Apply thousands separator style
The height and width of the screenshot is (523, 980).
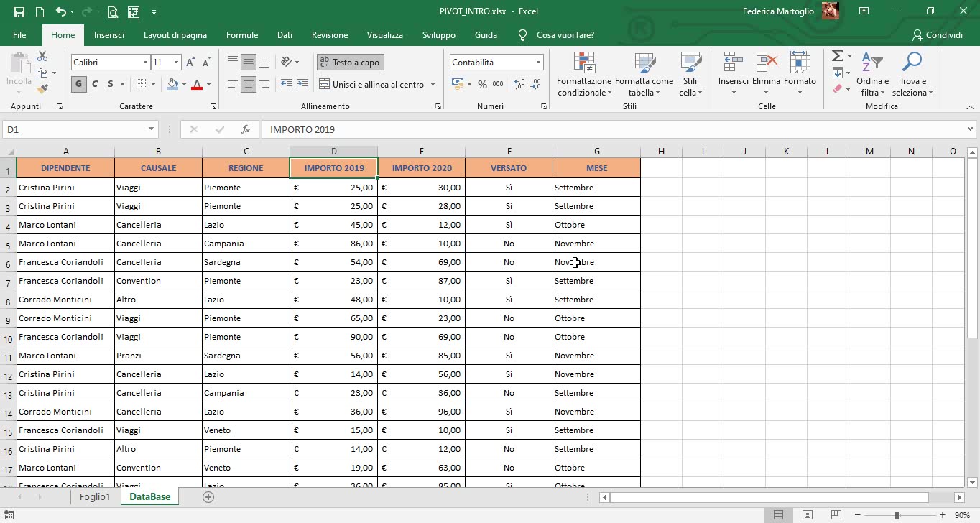click(499, 84)
